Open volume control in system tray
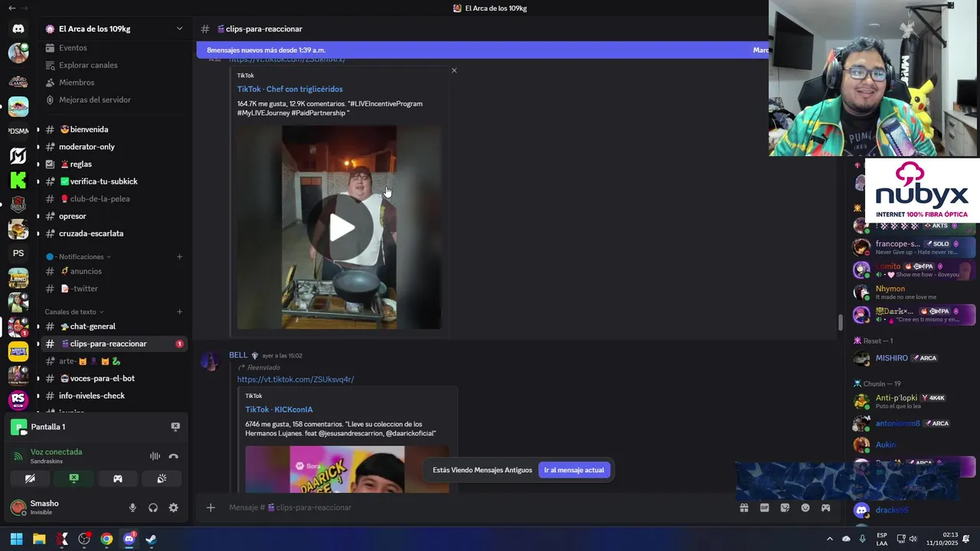 click(913, 539)
